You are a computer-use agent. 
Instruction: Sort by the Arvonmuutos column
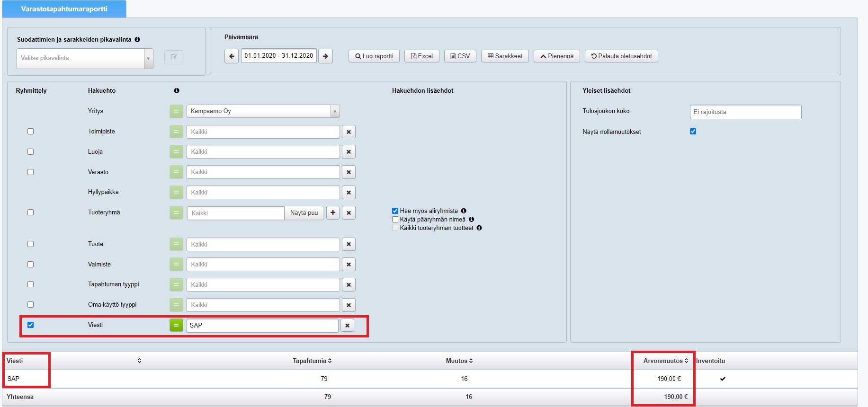click(x=665, y=361)
